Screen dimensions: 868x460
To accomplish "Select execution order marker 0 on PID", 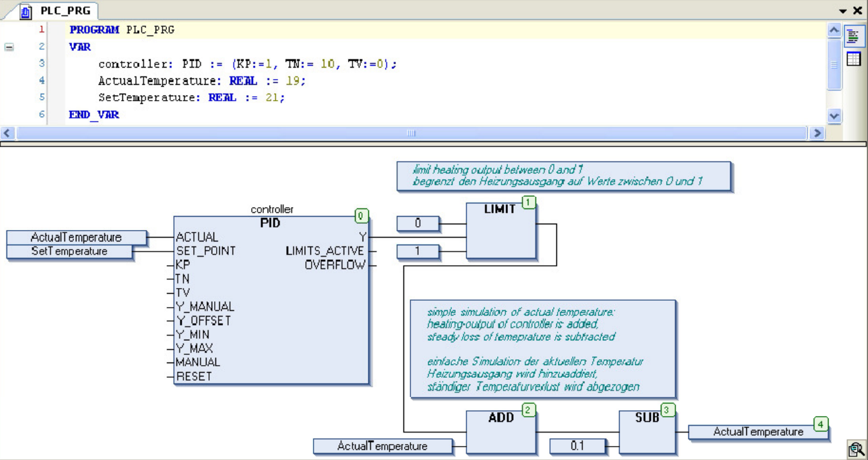I will [361, 216].
